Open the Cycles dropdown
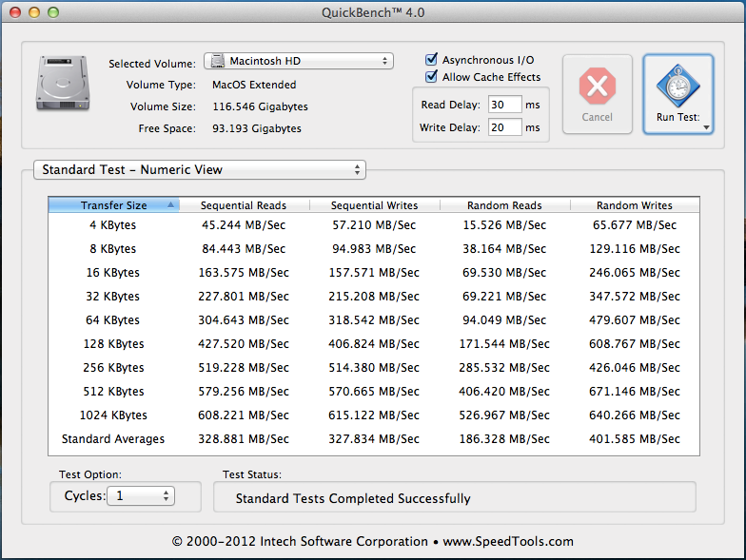 [140, 495]
